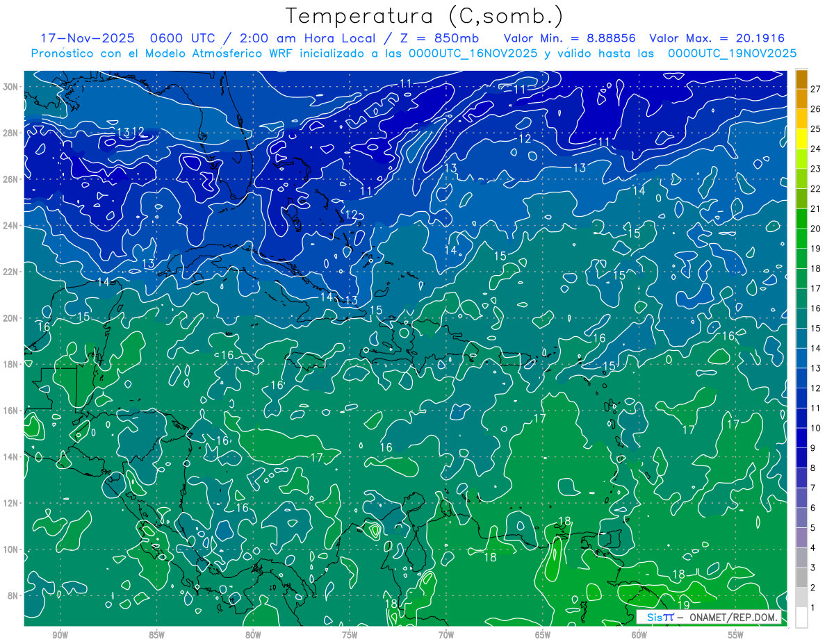Click the '10N' latitude axis label
The image size is (834, 644).
[11, 550]
